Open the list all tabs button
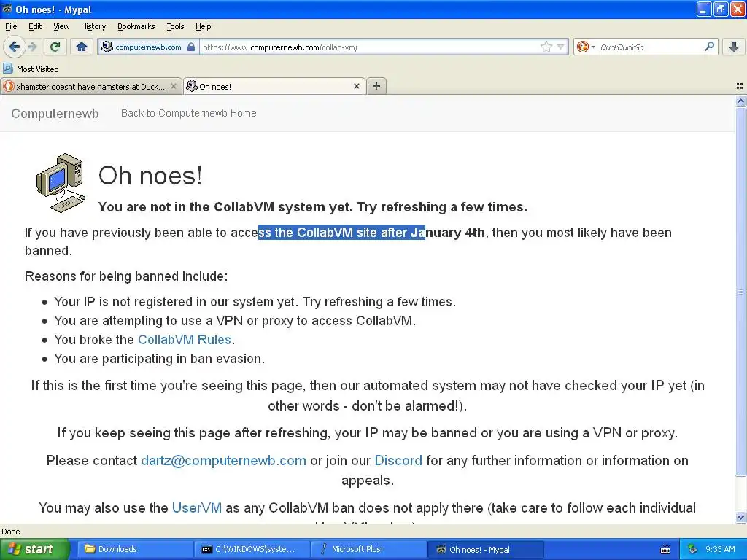This screenshot has height=560, width=747. (740, 86)
